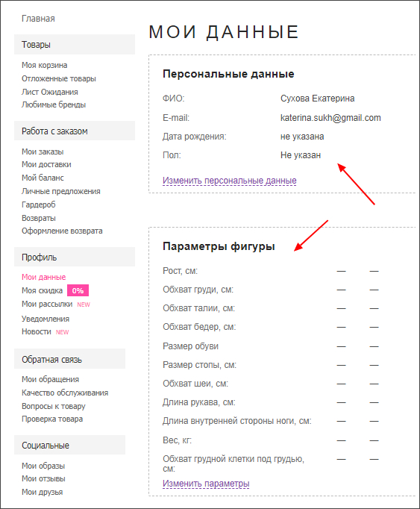The width and height of the screenshot is (420, 509).
Task: Open Качество обслуживания
Action: pyautogui.click(x=65, y=393)
